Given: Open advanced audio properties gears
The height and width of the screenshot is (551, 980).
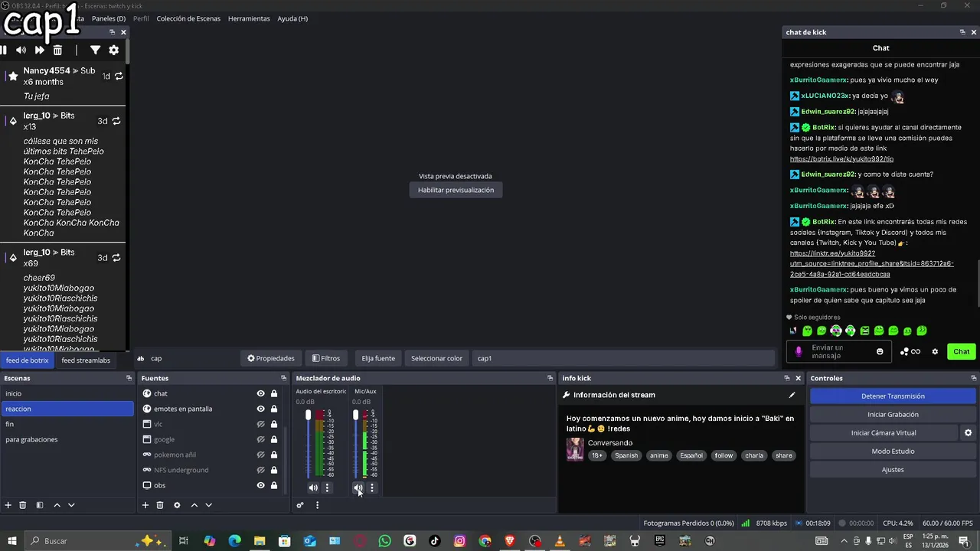Looking at the screenshot, I should pos(300,505).
